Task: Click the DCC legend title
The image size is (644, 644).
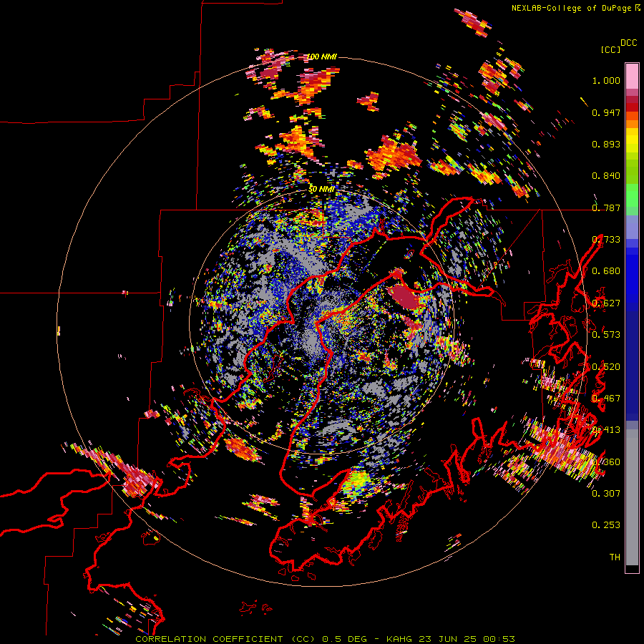Action: pyautogui.click(x=628, y=43)
